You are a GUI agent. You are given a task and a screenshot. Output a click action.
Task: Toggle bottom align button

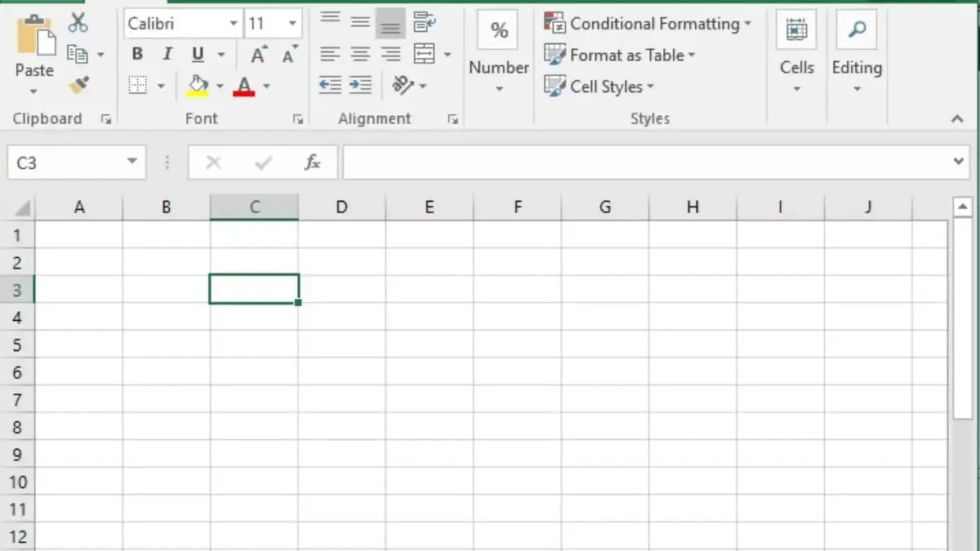(390, 24)
